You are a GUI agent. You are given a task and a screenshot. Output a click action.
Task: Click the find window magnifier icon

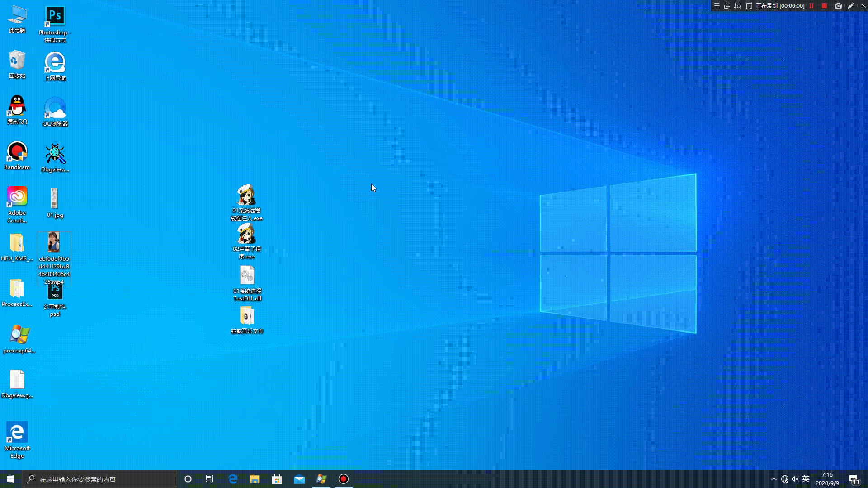738,6
